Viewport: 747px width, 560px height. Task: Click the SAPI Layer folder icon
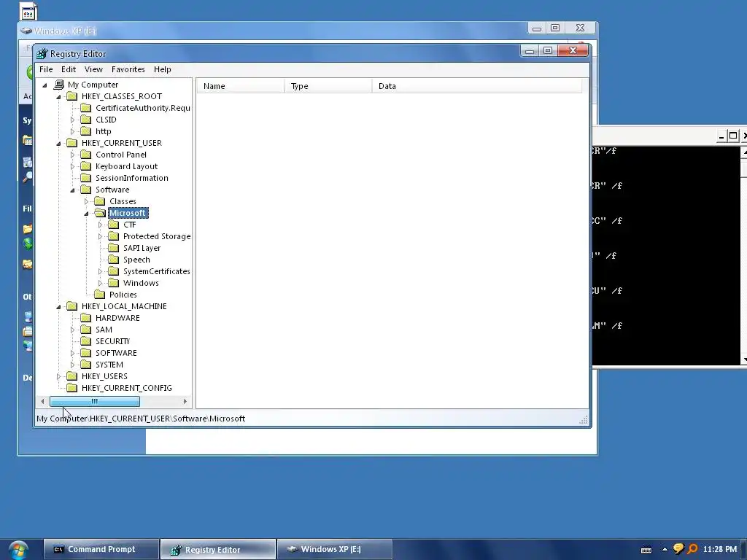click(x=113, y=248)
